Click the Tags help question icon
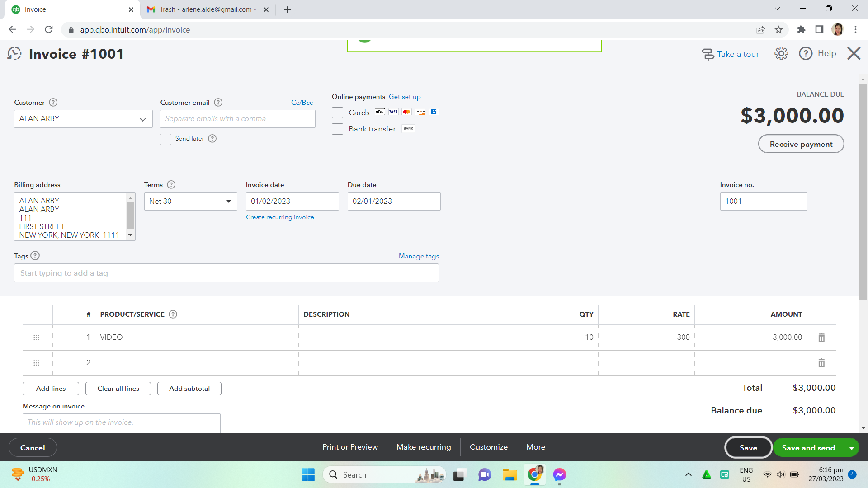The image size is (868, 488). click(35, 256)
